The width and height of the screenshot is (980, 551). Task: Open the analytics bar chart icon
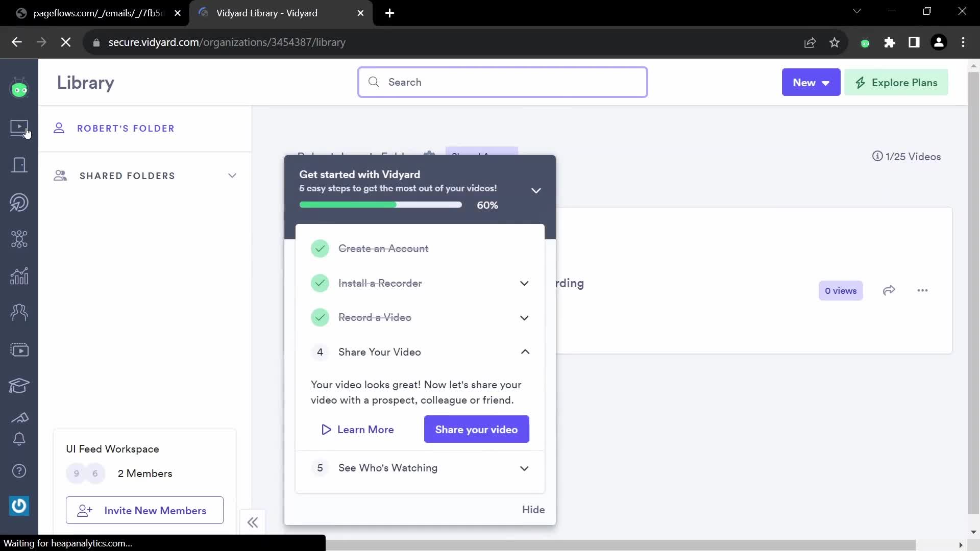tap(19, 276)
